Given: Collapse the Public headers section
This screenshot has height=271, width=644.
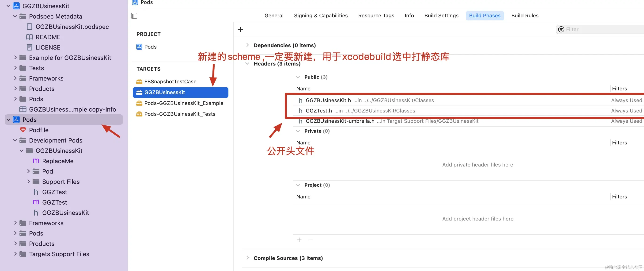Looking at the screenshot, I should [298, 77].
